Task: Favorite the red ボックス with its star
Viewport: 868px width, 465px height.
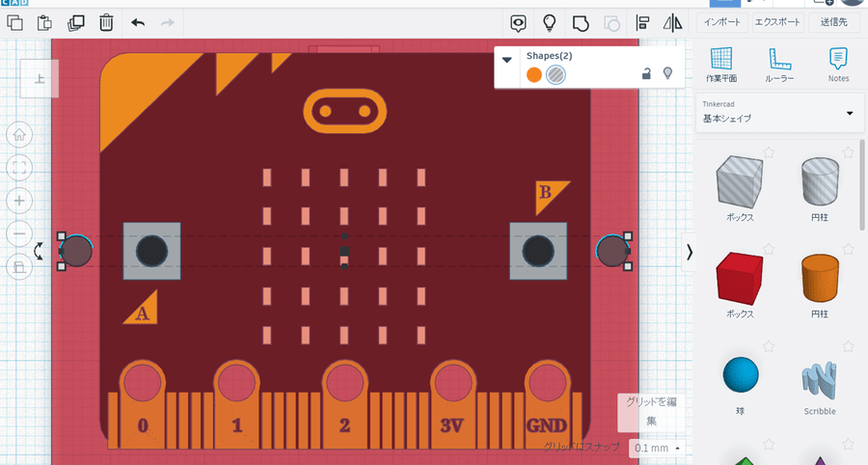Action: click(769, 249)
